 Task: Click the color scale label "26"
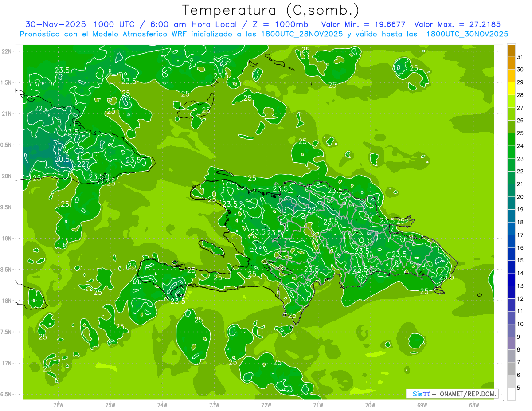pos(520,120)
